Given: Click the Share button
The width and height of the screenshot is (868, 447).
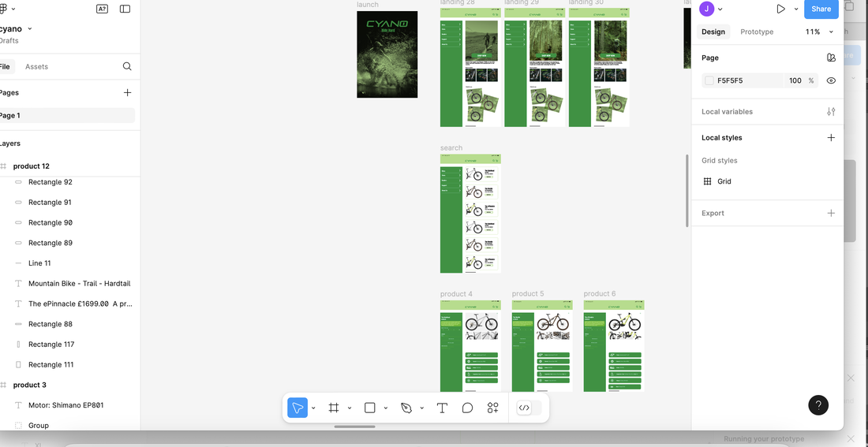Looking at the screenshot, I should tap(821, 9).
